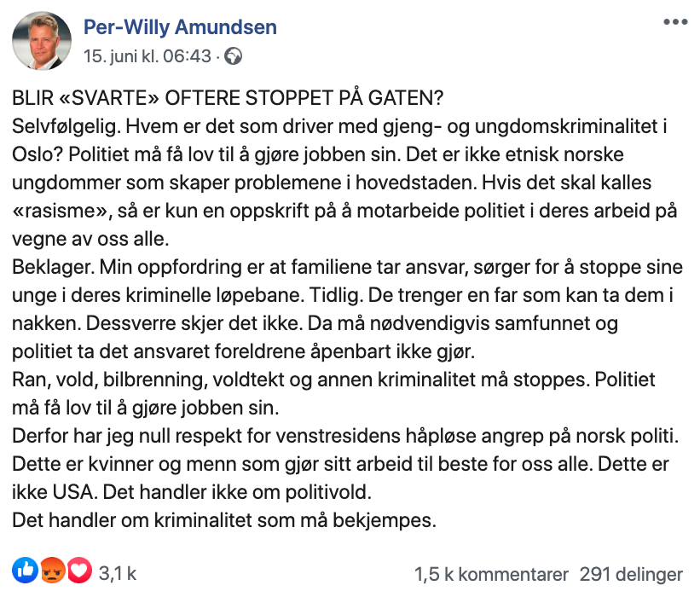Viewport: 700px width, 597px height.
Task: Open Per-Willy Amundsen's profile picture
Action: click(42, 41)
